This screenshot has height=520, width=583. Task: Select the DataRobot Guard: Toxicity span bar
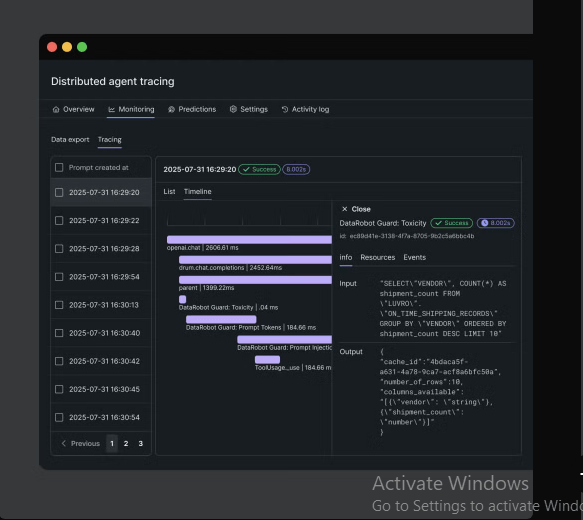[x=183, y=300]
